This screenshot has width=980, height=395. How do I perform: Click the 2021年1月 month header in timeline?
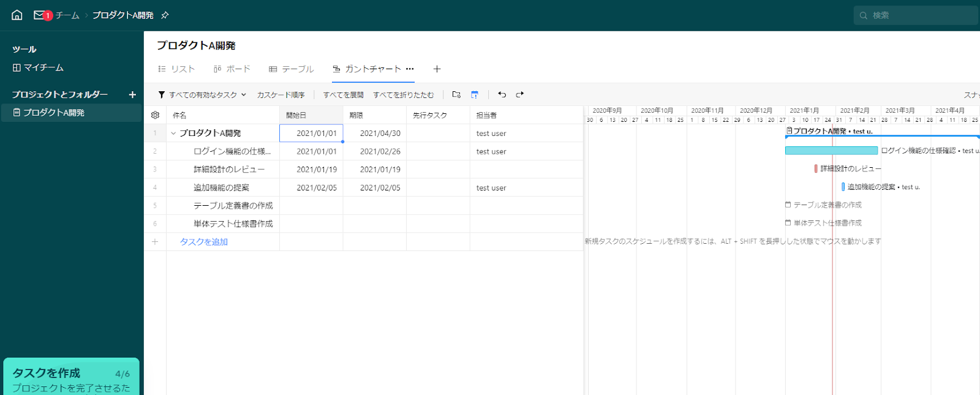(804, 111)
